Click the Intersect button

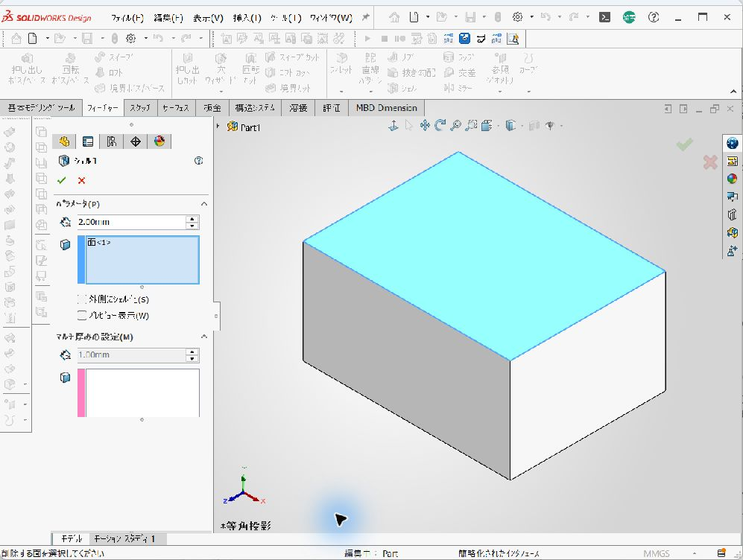pos(460,72)
